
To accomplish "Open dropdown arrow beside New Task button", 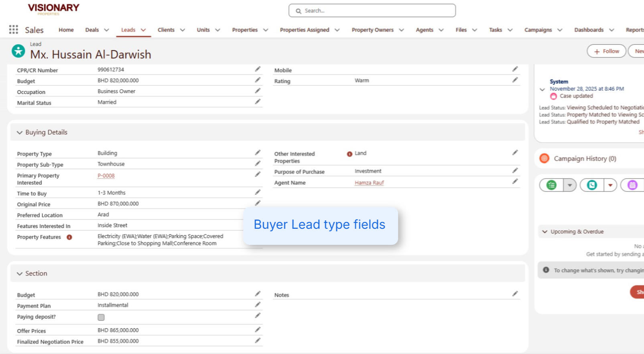I will click(x=569, y=185).
